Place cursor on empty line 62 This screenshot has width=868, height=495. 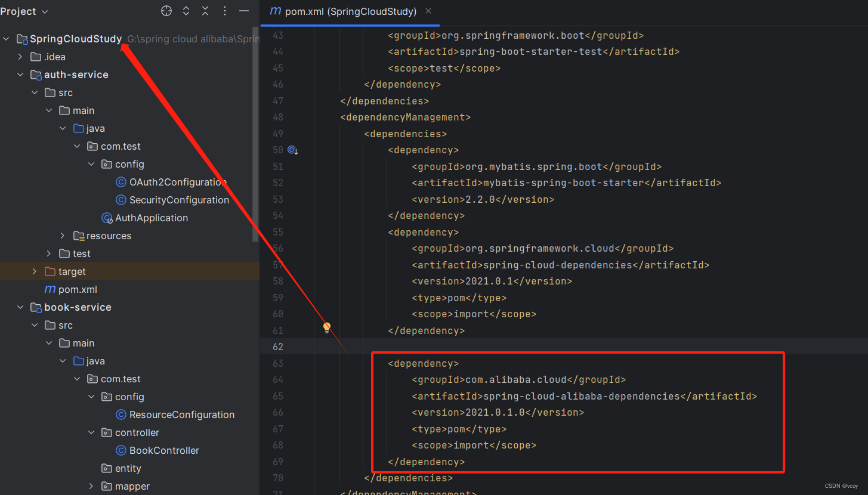coord(564,346)
